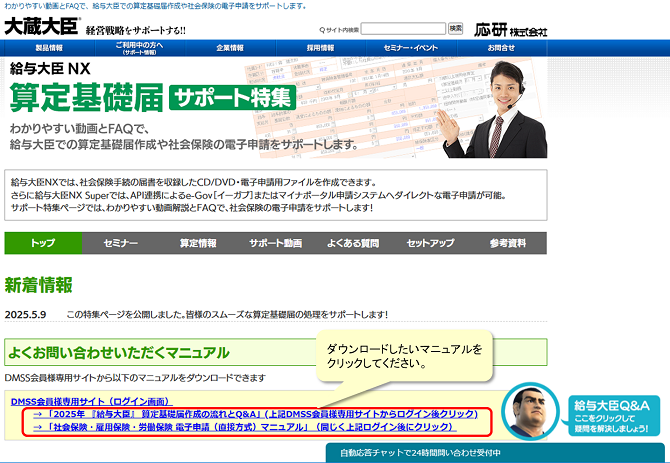The image size is (670, 463).
Task: Select the トップ tab
Action: click(x=43, y=243)
